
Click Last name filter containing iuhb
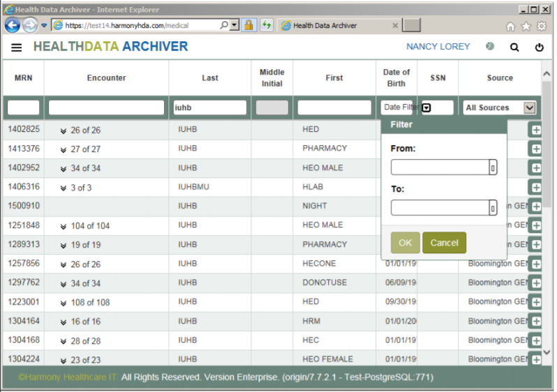[210, 107]
